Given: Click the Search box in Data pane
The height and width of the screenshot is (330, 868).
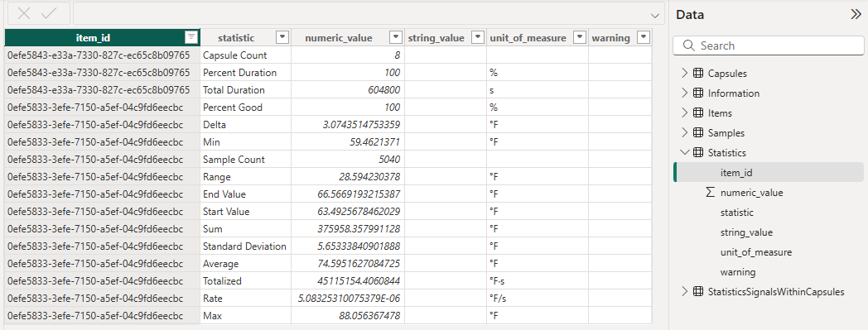Looking at the screenshot, I should [769, 45].
